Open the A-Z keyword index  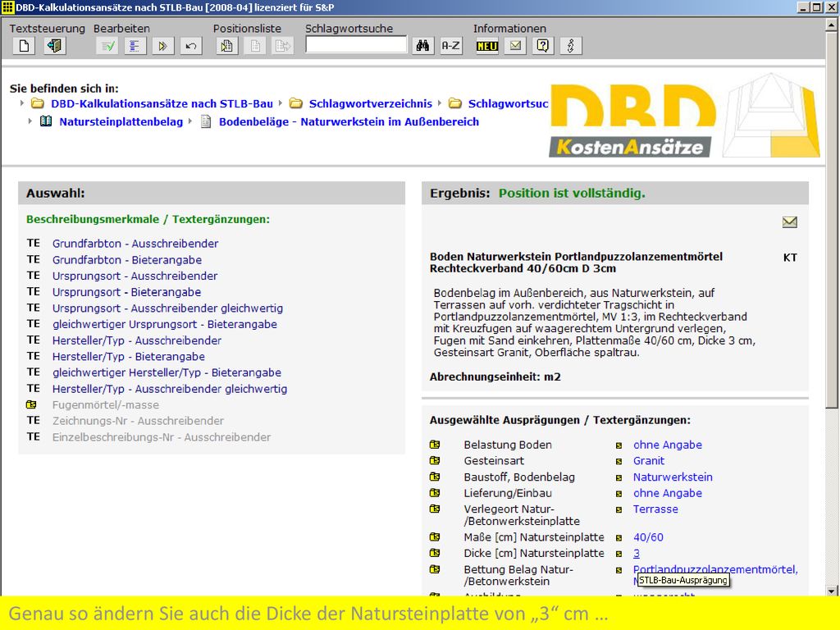tap(450, 46)
